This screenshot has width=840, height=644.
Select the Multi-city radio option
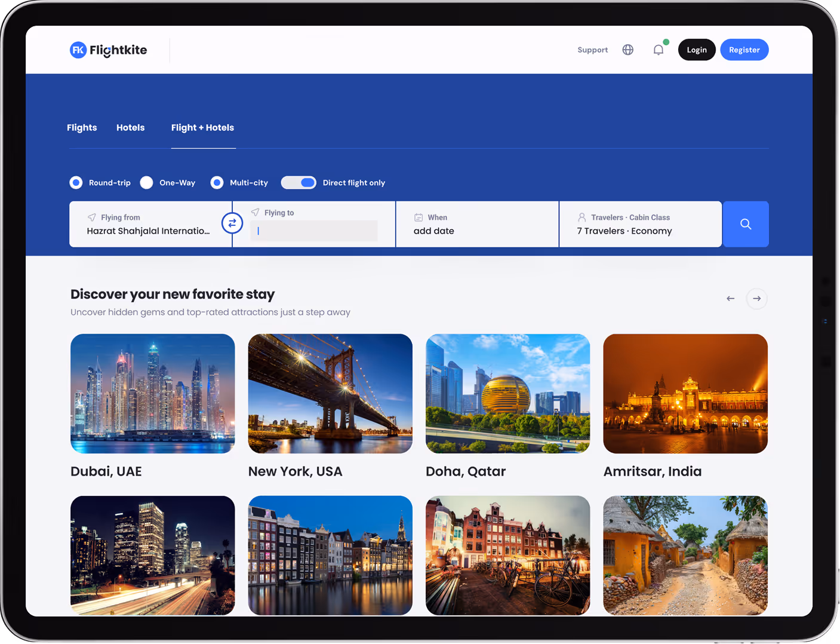[217, 183]
